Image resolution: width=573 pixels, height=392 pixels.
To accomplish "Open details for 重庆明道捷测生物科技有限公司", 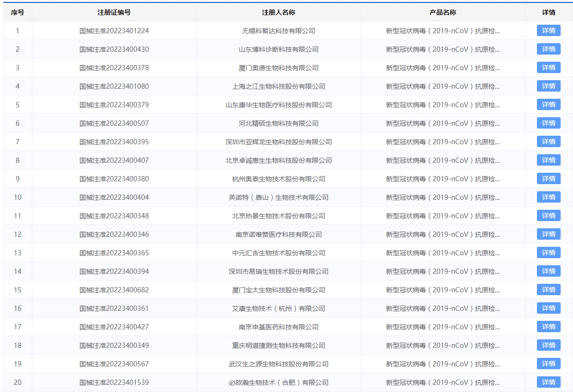I will coord(548,345).
